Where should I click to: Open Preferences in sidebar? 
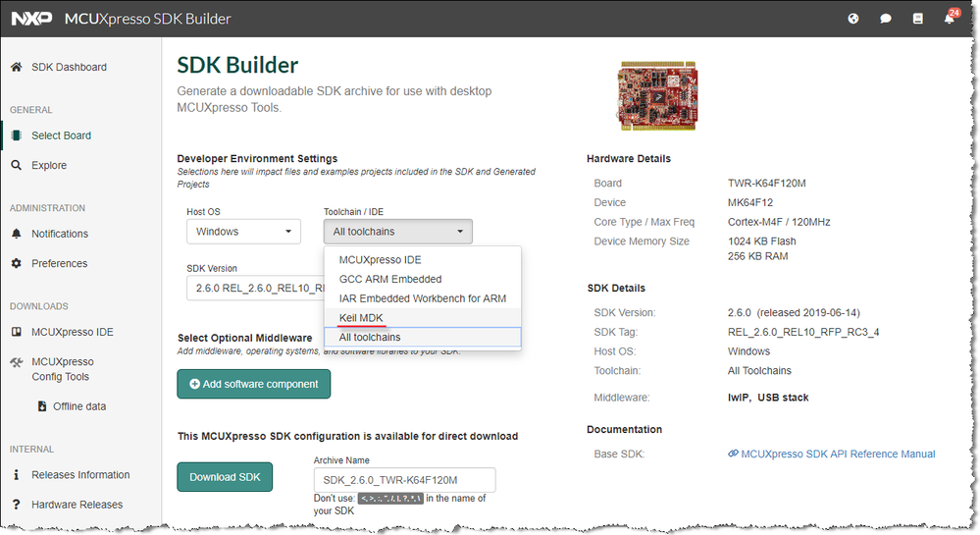60,263
